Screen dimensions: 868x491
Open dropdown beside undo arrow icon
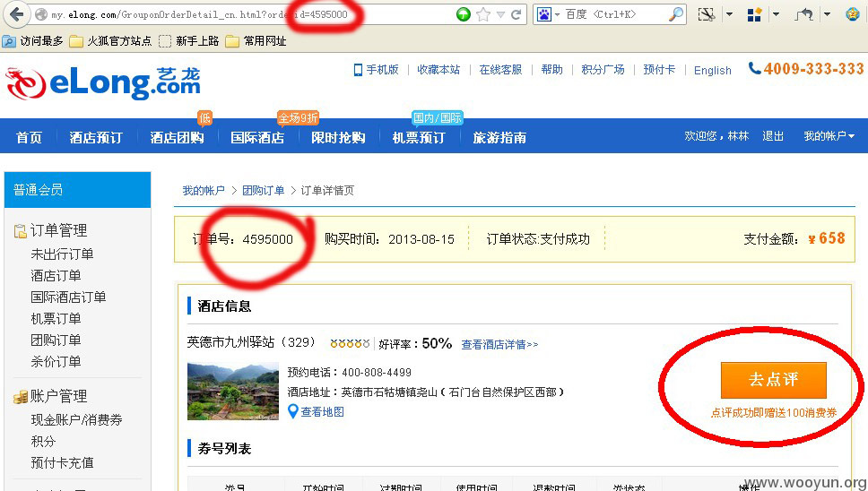click(x=827, y=14)
